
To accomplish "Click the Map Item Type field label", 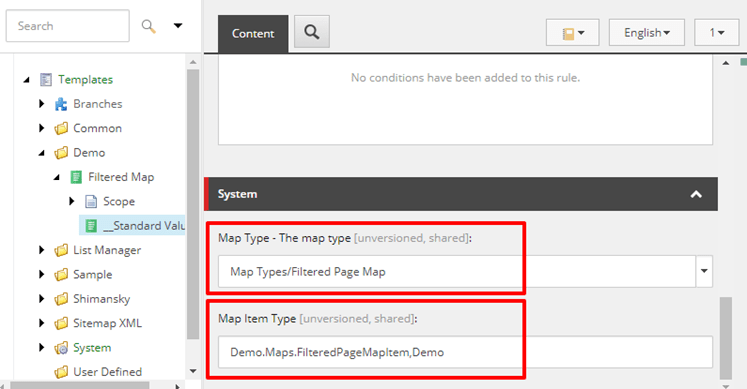I will tap(317, 319).
